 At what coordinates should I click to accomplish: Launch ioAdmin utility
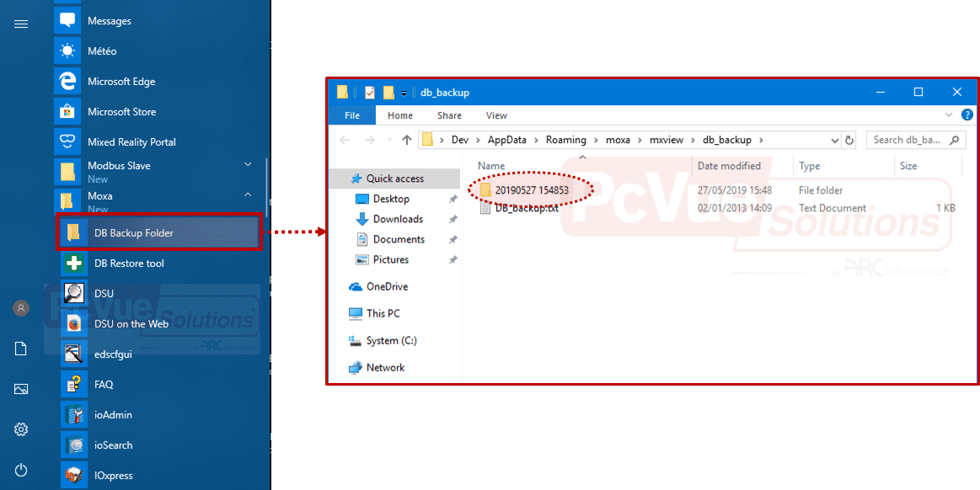pos(113,415)
